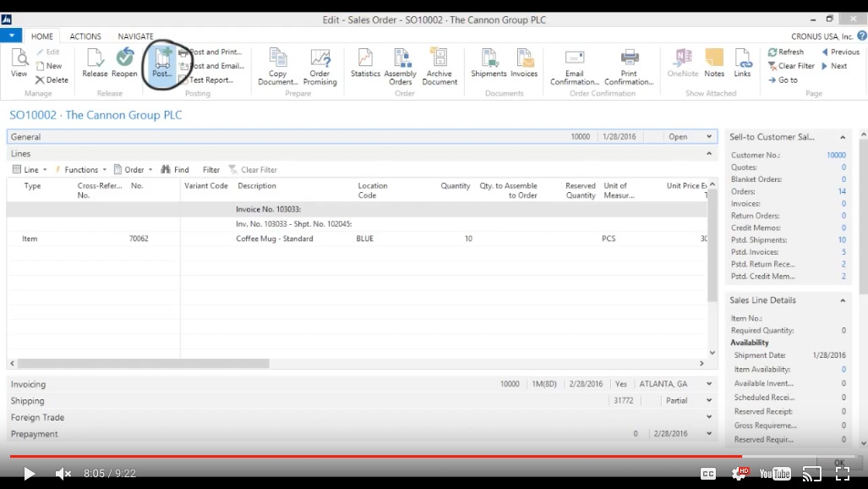The height and width of the screenshot is (489, 868).
Task: Open Pstd. Shipments count 10 link
Action: [842, 240]
